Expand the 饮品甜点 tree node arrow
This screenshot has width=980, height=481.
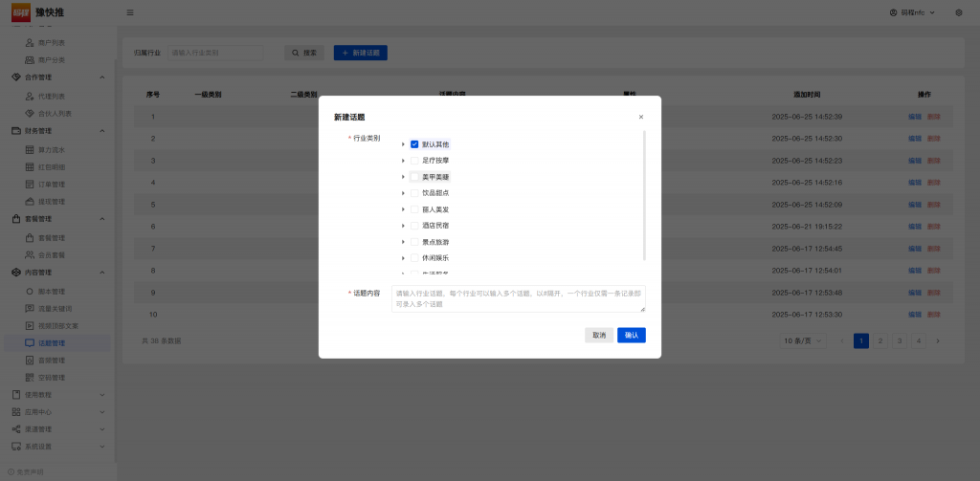click(x=403, y=193)
